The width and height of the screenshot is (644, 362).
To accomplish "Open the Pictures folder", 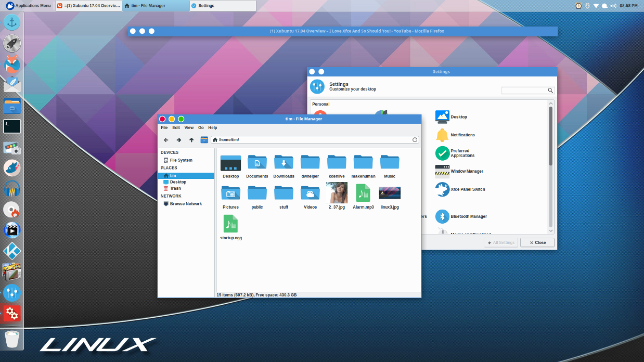I will [x=230, y=197].
